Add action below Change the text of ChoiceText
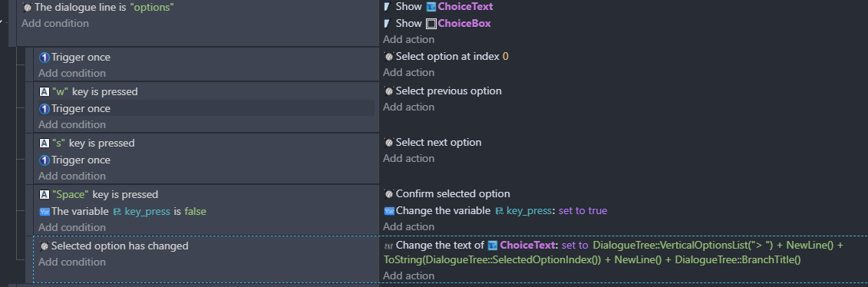The image size is (868, 287). [408, 275]
